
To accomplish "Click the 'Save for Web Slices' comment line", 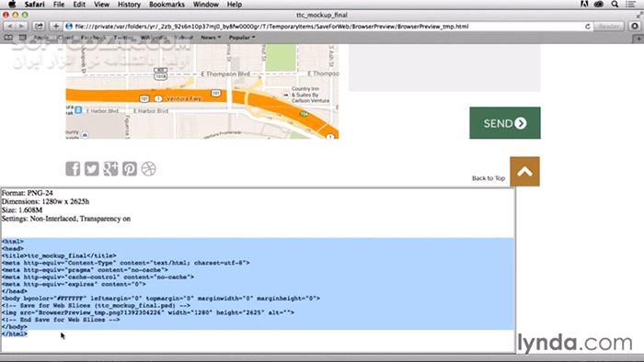I will (x=96, y=305).
